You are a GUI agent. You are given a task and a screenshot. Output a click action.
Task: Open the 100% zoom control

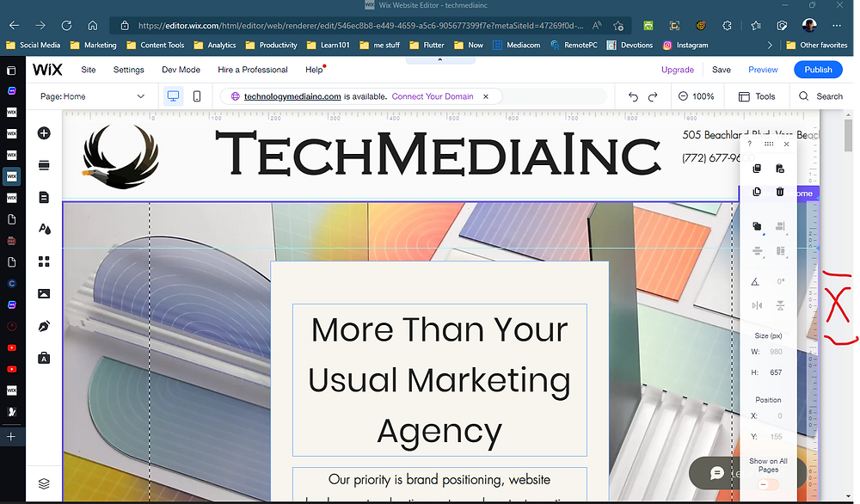point(696,96)
